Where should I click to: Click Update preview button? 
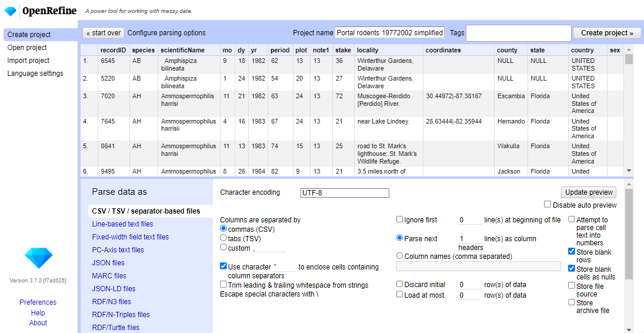589,192
